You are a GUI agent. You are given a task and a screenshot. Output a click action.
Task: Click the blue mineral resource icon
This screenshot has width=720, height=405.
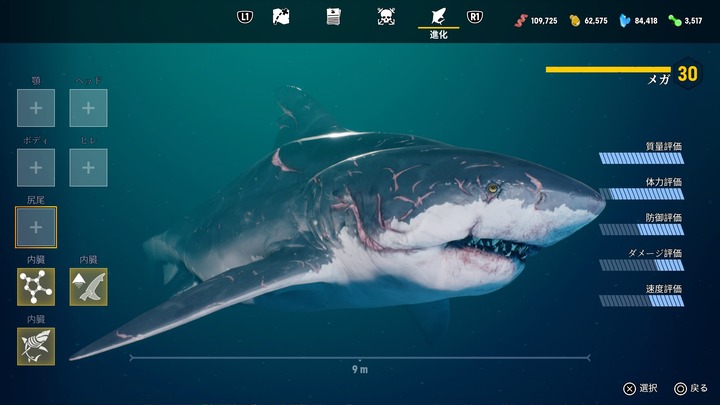point(624,21)
